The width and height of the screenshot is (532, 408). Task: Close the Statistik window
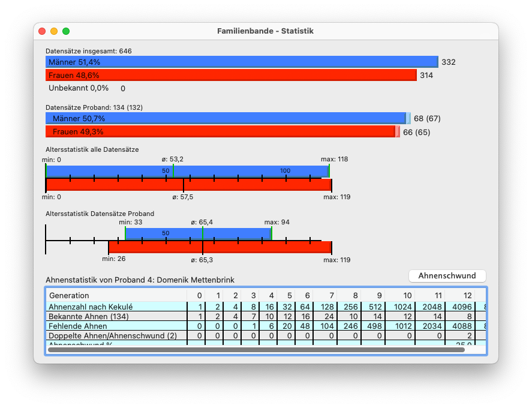(42, 31)
